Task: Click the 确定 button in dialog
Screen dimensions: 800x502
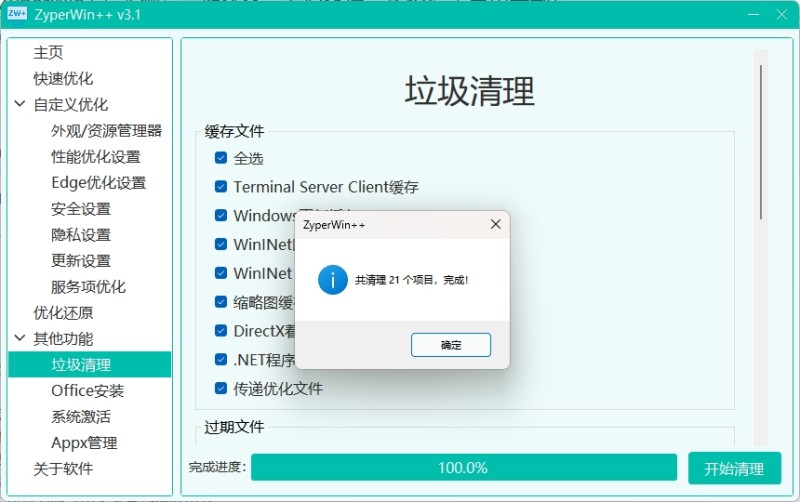Action: (x=450, y=345)
